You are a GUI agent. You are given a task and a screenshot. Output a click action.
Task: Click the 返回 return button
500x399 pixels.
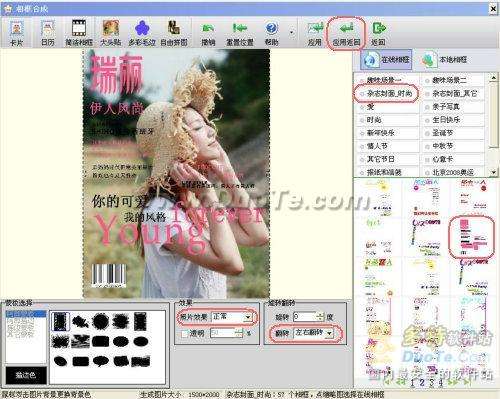point(378,33)
